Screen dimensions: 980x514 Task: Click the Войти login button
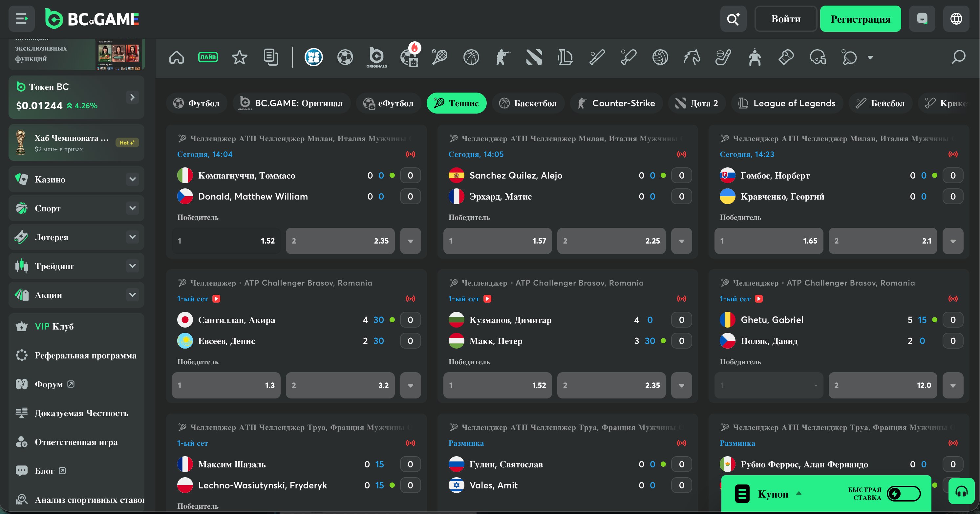click(786, 19)
